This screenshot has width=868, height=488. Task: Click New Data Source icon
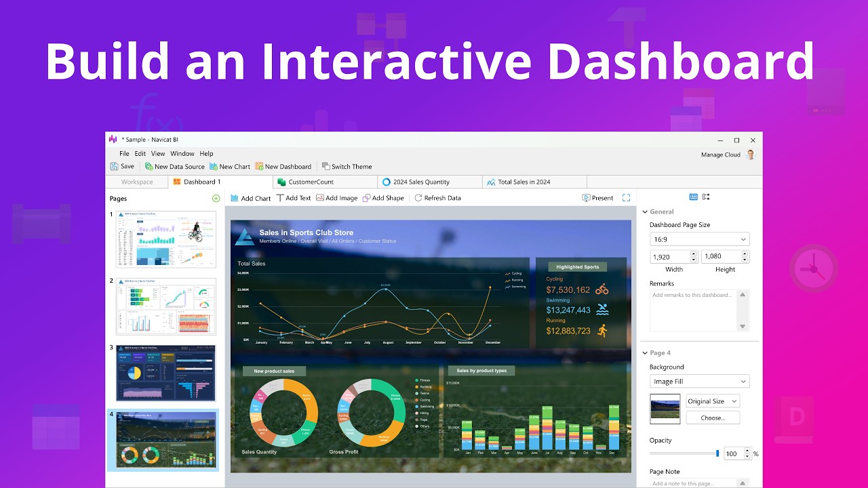click(149, 166)
